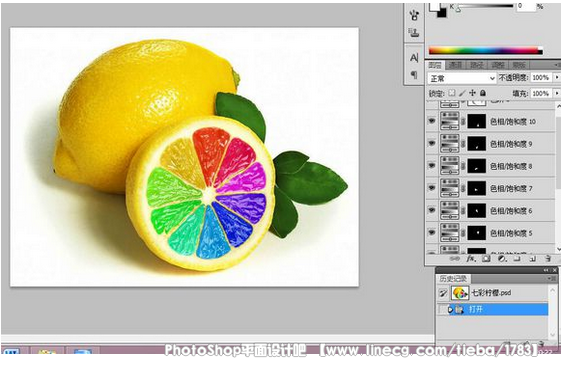Click adjustment icon of 色相/饱和度 10 layer
The height and width of the screenshot is (367, 588).
[450, 121]
